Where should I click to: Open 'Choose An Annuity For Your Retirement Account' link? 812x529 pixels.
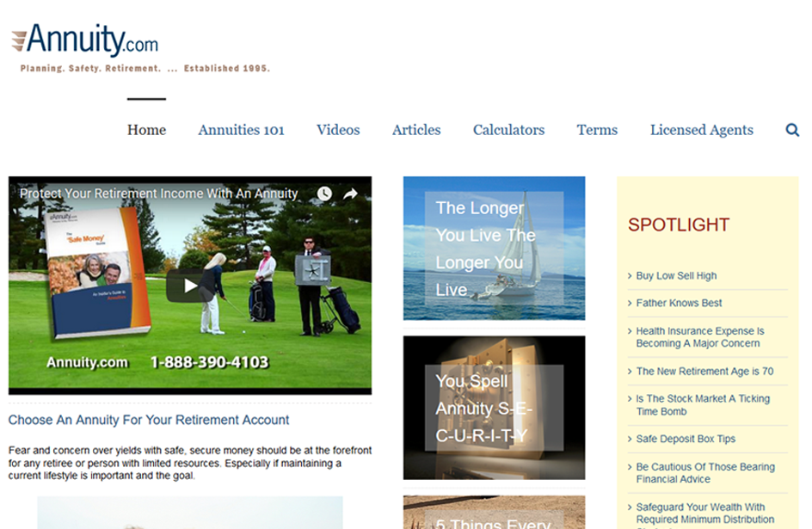tap(149, 420)
